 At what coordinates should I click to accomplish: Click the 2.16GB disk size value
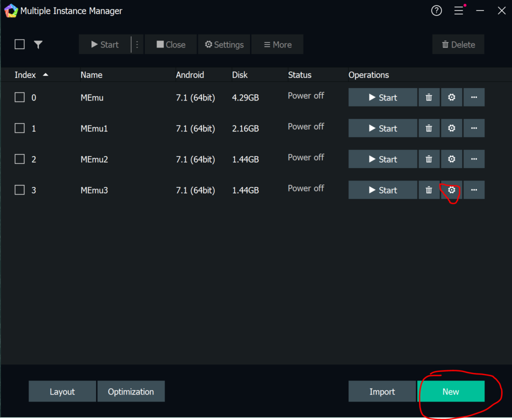click(245, 128)
